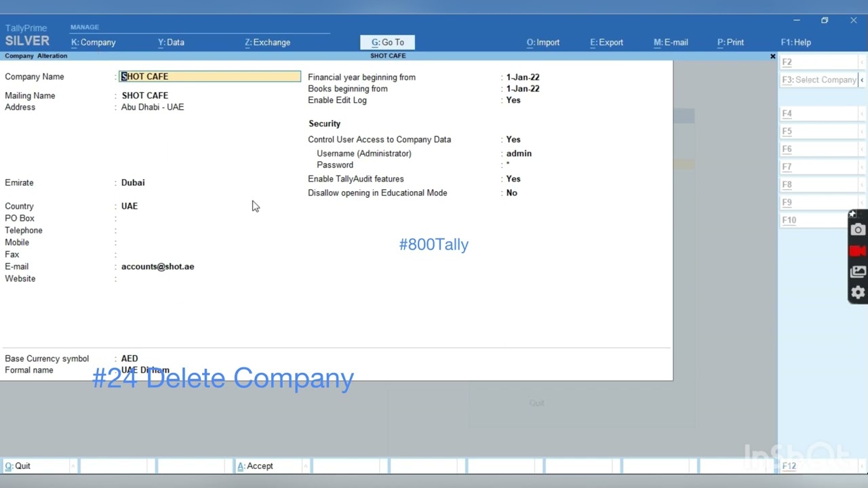Open the O: Import menu
This screenshot has width=868, height=488.
point(543,42)
